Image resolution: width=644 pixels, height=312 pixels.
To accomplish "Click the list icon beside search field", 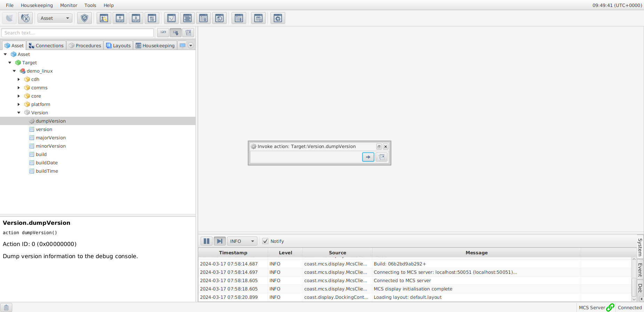I will 188,32.
